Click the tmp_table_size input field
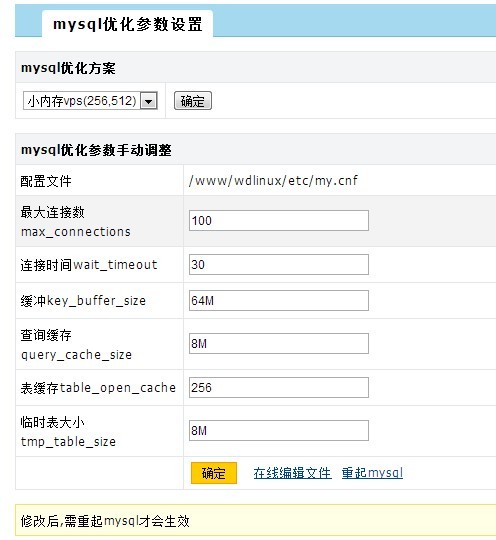 click(279, 430)
